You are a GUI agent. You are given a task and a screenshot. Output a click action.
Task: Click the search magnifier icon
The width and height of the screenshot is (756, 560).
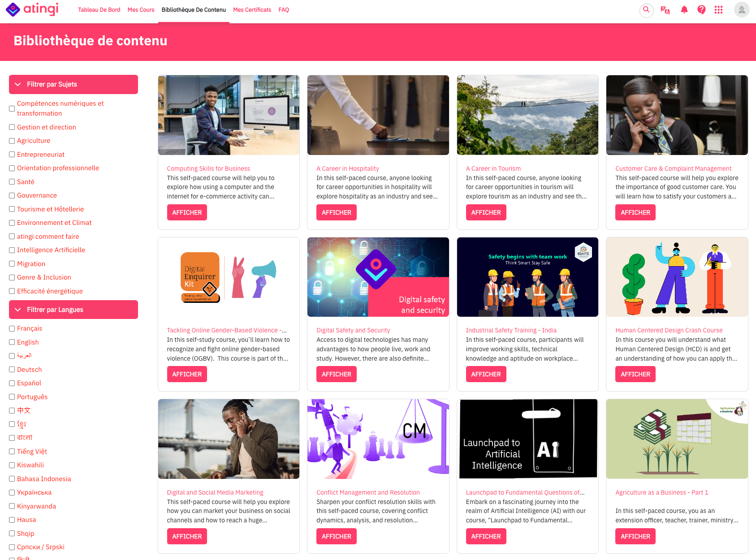[x=646, y=10]
